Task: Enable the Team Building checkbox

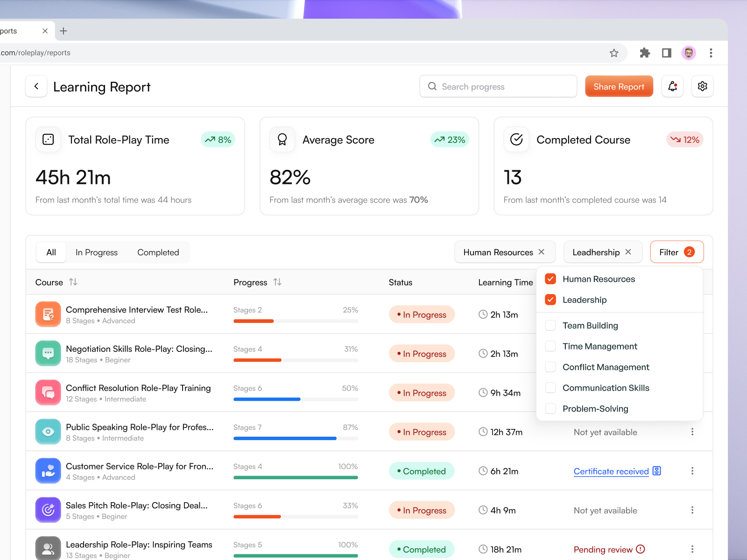Action: coord(550,325)
